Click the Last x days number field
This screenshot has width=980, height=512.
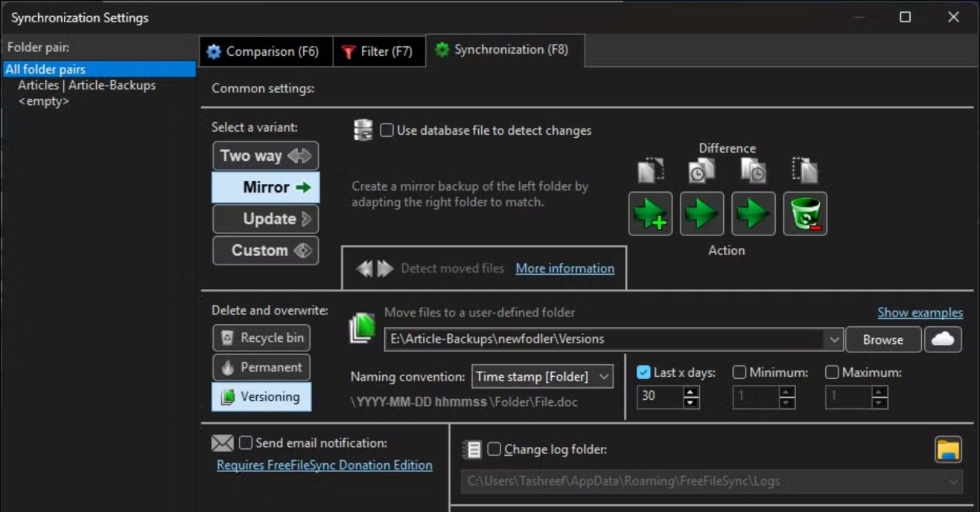pyautogui.click(x=660, y=397)
